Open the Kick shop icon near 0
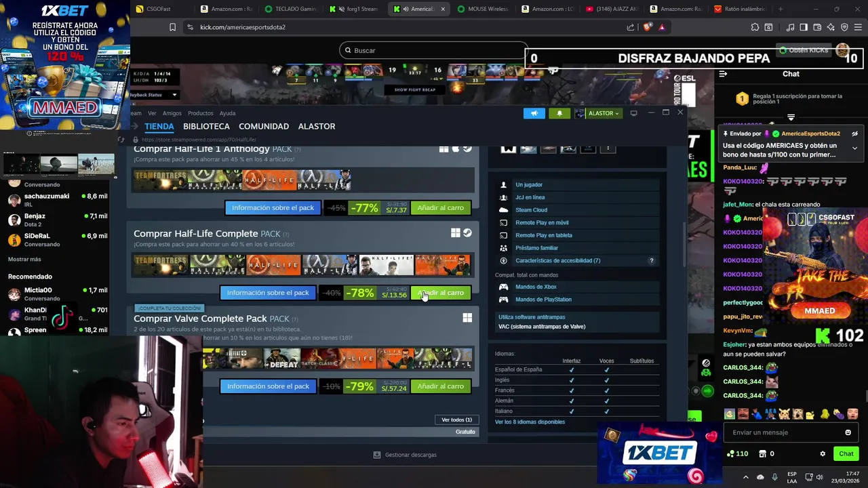 [762, 453]
